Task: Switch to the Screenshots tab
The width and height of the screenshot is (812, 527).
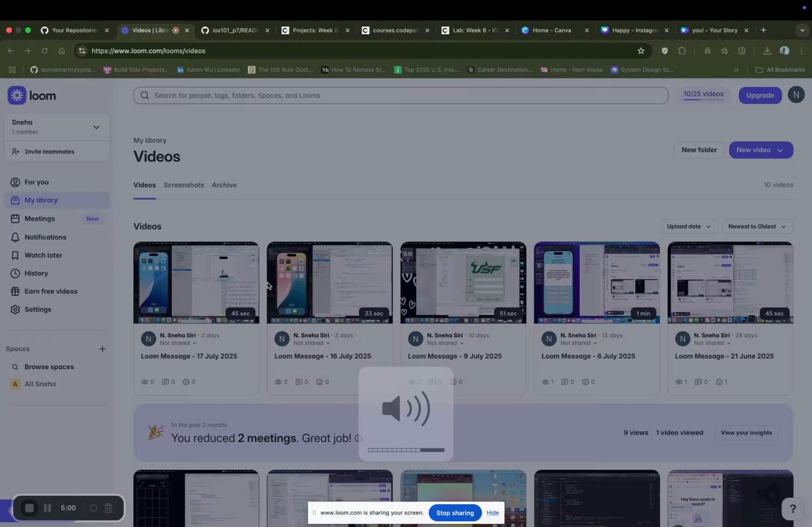Action: [x=184, y=185]
